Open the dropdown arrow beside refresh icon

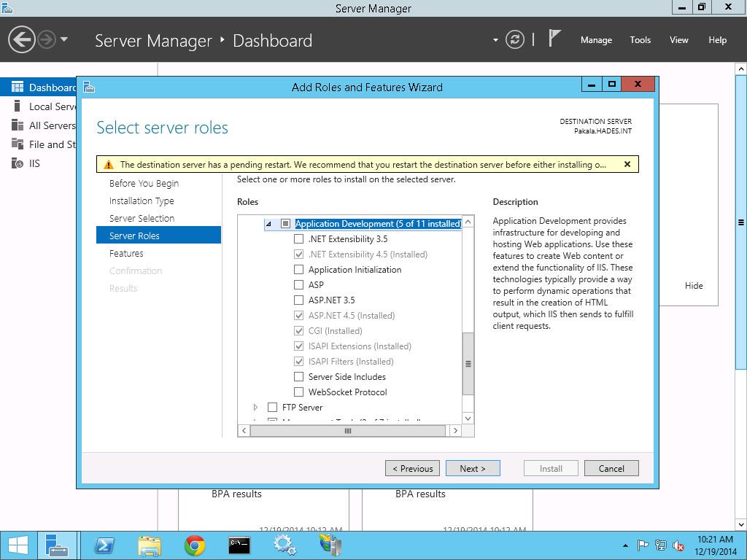tap(495, 40)
